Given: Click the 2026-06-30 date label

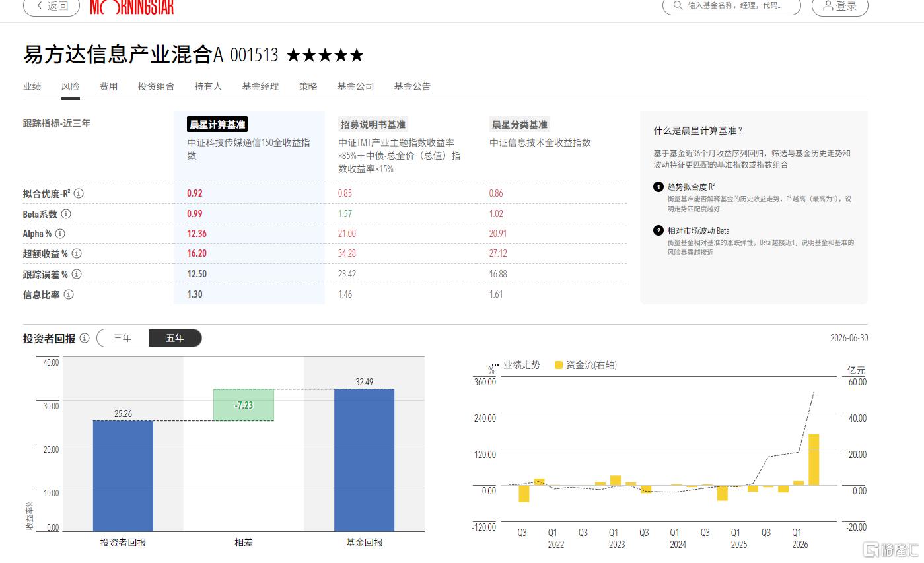Looking at the screenshot, I should coord(849,338).
